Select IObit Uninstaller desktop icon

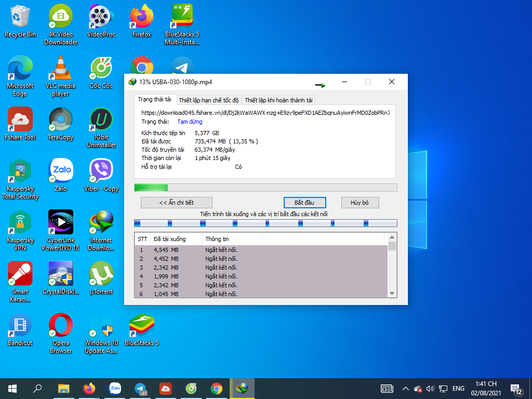(x=101, y=128)
